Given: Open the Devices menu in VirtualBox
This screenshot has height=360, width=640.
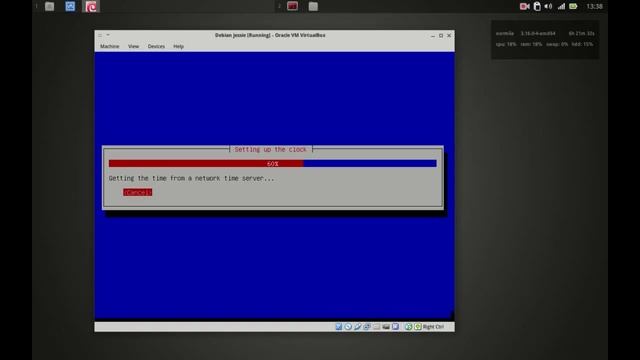Looking at the screenshot, I should (156, 47).
